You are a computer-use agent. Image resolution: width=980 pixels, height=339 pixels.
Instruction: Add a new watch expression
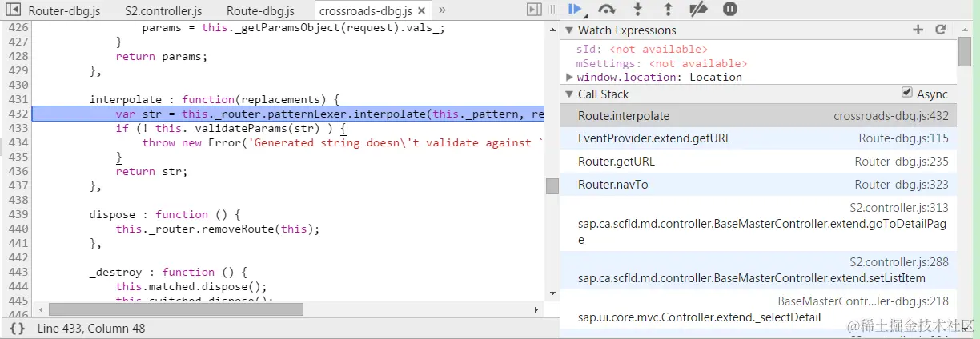918,30
